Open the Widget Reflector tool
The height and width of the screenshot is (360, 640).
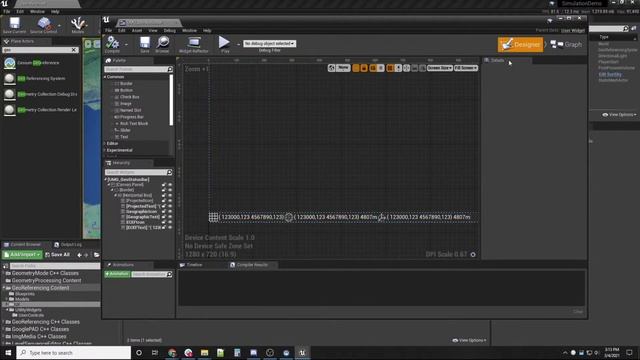(193, 44)
